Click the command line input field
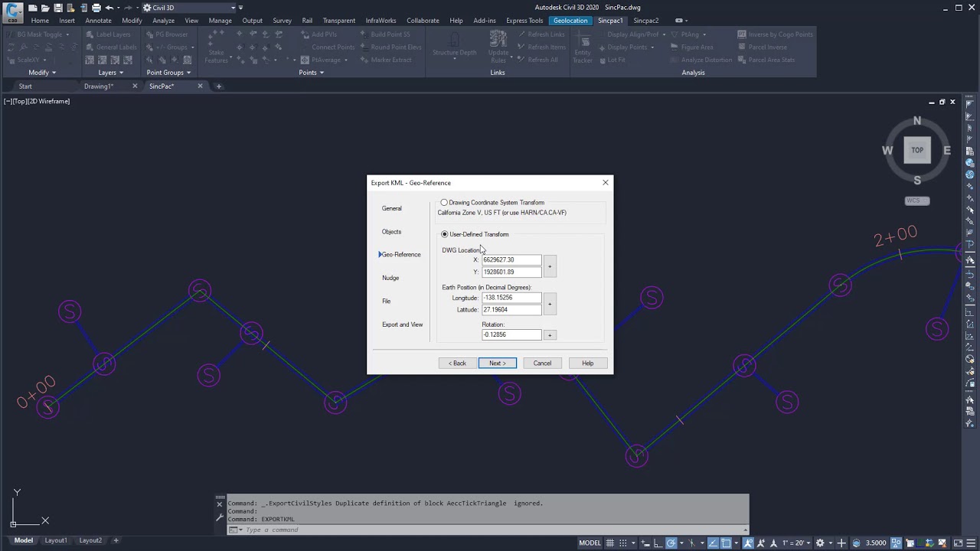Viewport: 980px width, 551px height. pos(494,530)
